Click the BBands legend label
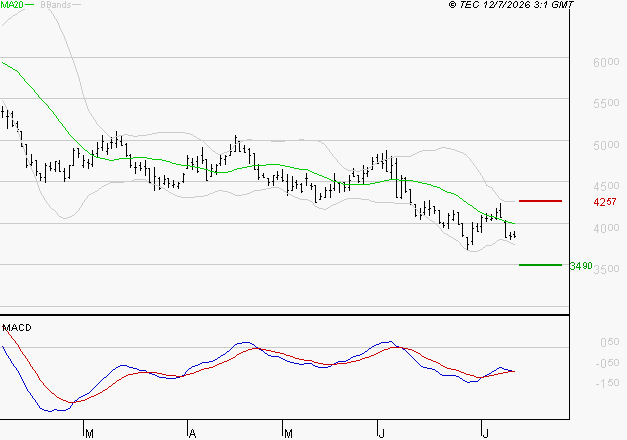This screenshot has height=440, width=627. pyautogui.click(x=55, y=5)
